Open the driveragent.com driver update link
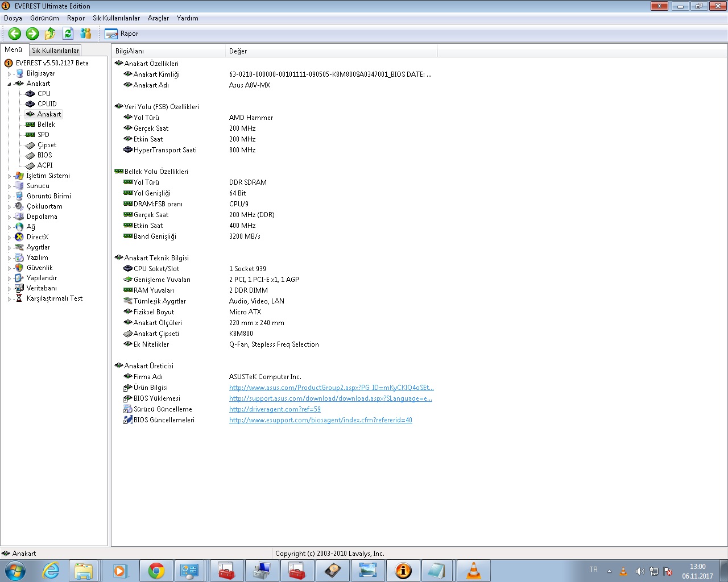Screen dimensions: 728x582 (x=275, y=409)
